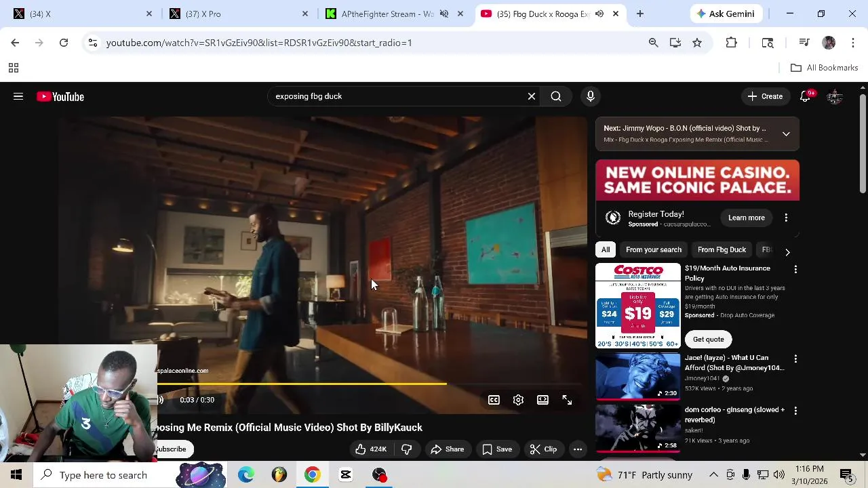Open the YouTube guide hamburger menu
The width and height of the screenshot is (868, 488).
pyautogui.click(x=18, y=96)
